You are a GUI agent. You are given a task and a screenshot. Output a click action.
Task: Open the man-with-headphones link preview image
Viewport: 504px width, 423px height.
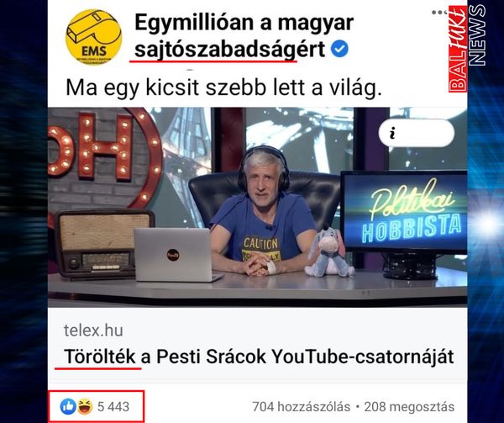pyautogui.click(x=257, y=207)
